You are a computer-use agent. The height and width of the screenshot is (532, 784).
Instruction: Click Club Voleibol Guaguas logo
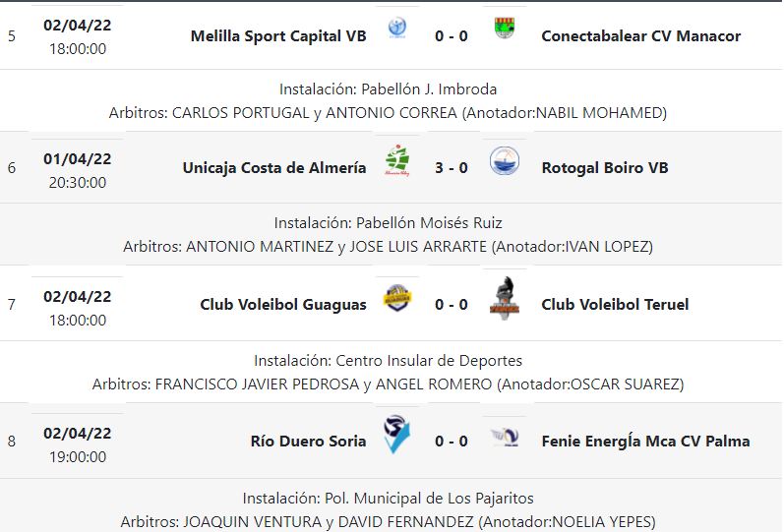[397, 297]
